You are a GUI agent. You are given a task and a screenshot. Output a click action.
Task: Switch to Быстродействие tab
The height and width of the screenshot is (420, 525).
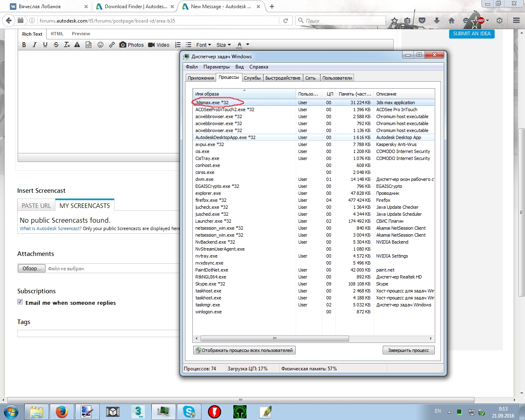point(283,78)
